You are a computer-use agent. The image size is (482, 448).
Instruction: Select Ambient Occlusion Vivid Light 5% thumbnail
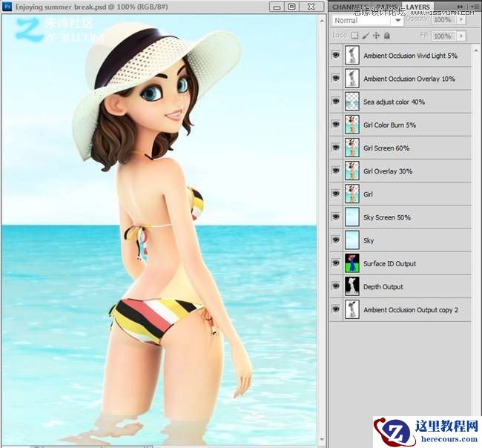352,56
